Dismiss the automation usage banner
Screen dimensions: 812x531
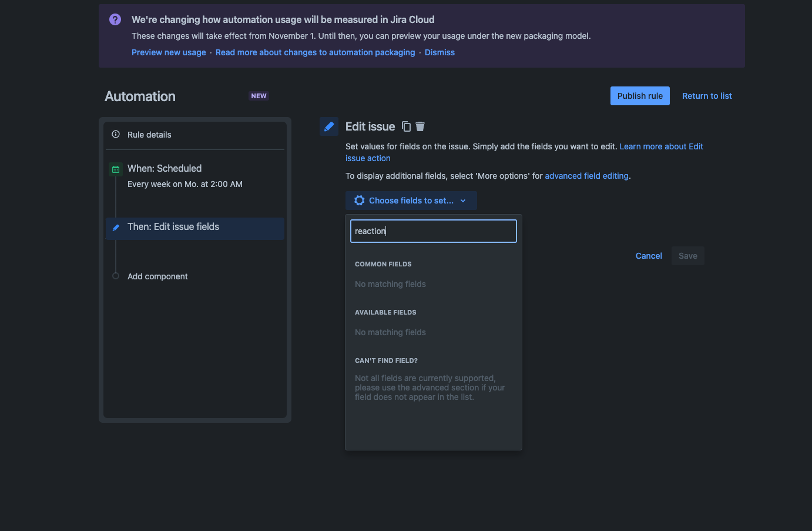(439, 52)
